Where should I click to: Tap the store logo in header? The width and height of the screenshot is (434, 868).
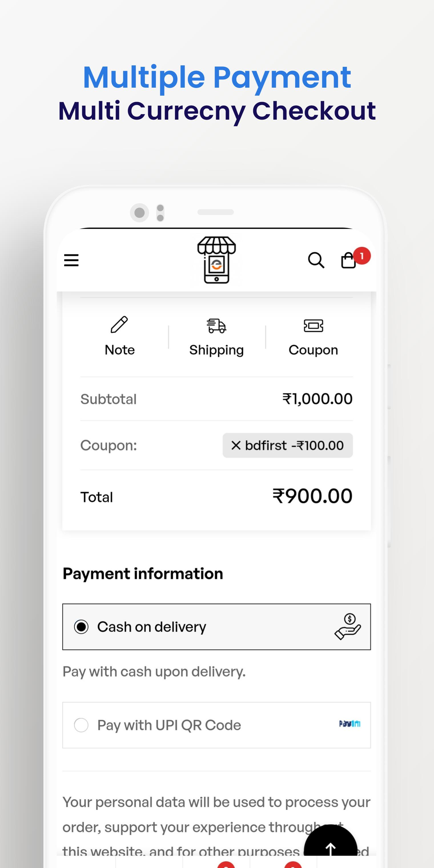tap(216, 260)
